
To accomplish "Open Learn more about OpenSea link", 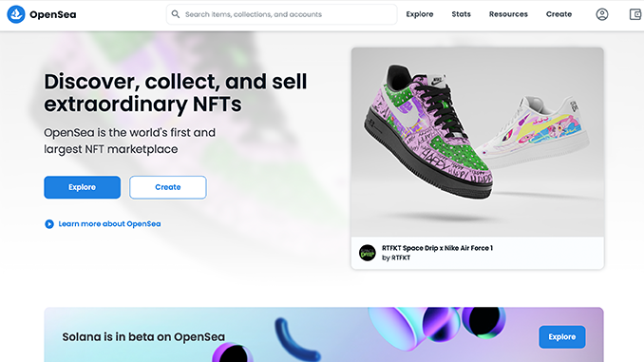I will (x=109, y=224).
